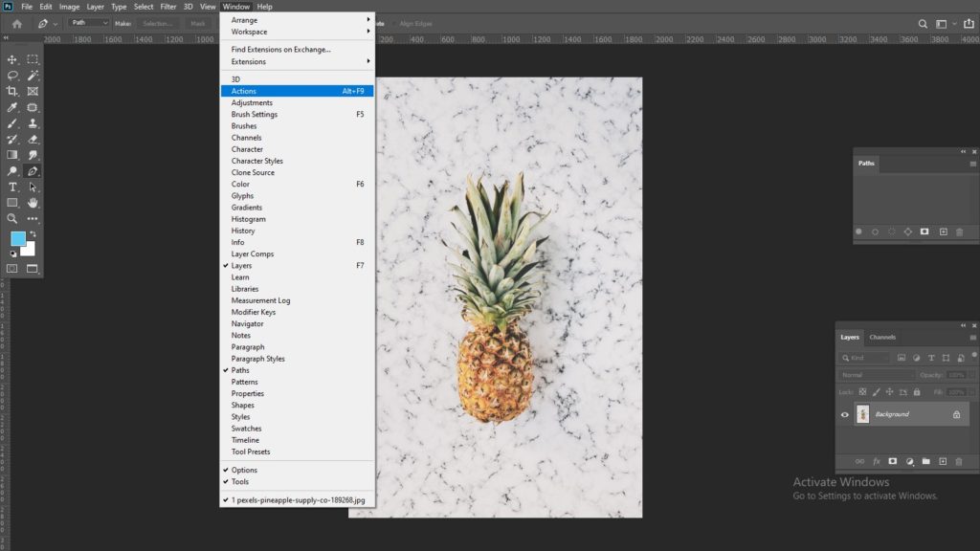Toggle the layer filter switch

973,356
